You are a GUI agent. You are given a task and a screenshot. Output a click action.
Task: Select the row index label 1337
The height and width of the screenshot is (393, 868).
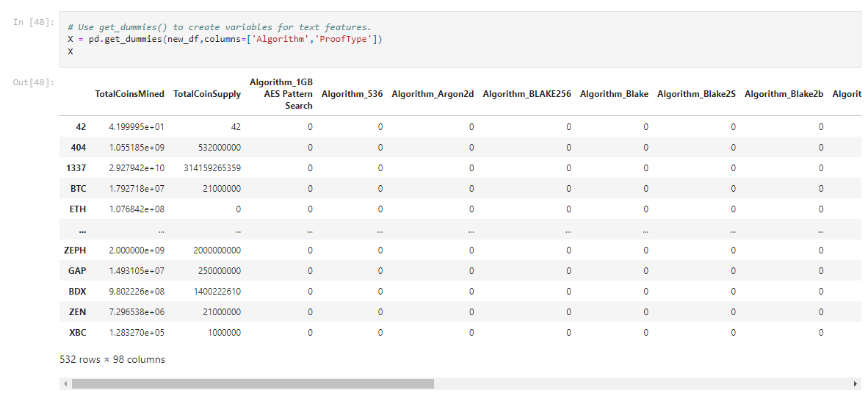(x=76, y=168)
